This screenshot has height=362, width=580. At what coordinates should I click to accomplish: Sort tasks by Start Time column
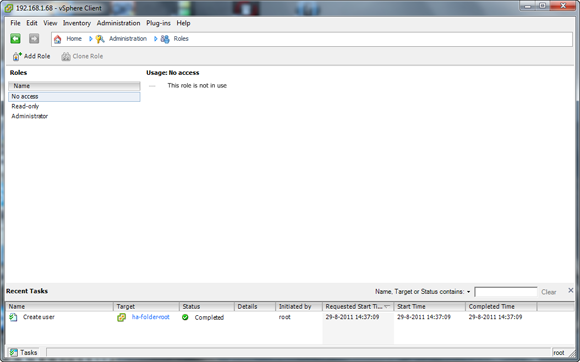click(430, 307)
